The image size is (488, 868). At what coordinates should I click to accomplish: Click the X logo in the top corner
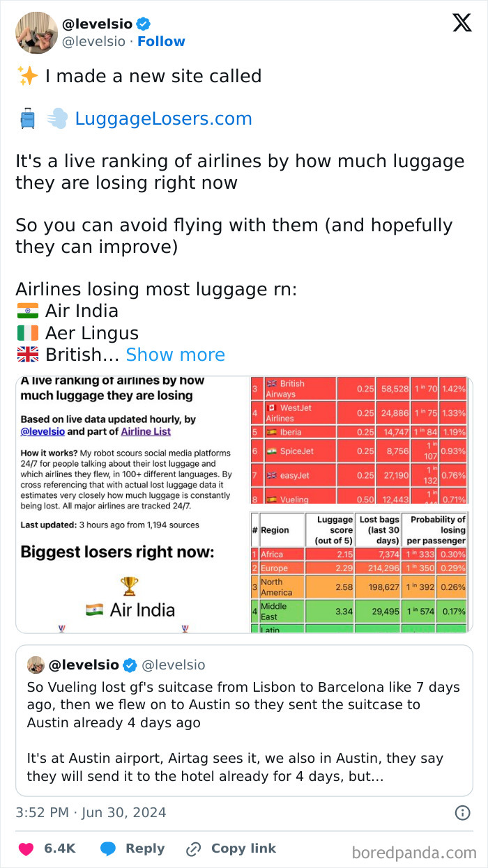pos(462,23)
